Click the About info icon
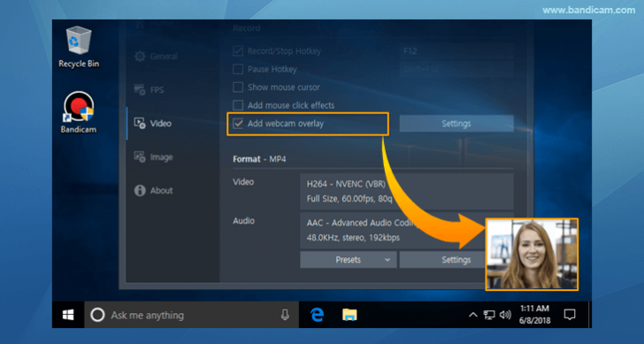Image resolution: width=644 pixels, height=344 pixels. coord(140,190)
